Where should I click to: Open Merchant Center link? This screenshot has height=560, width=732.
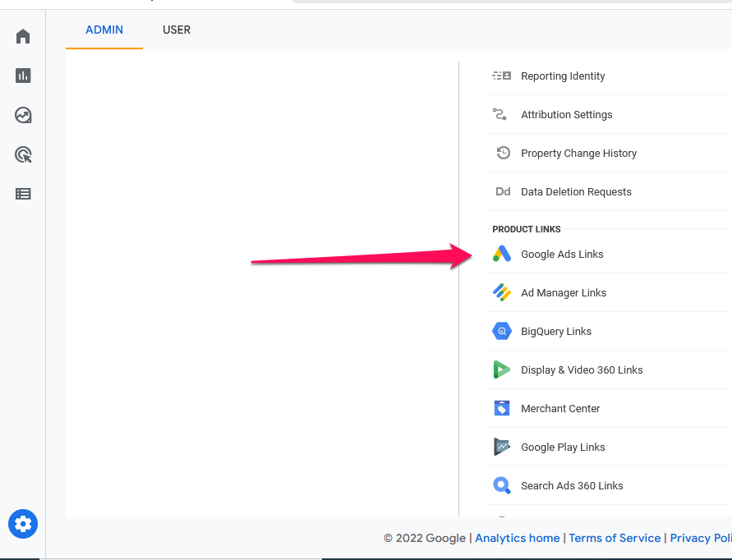pyautogui.click(x=560, y=409)
